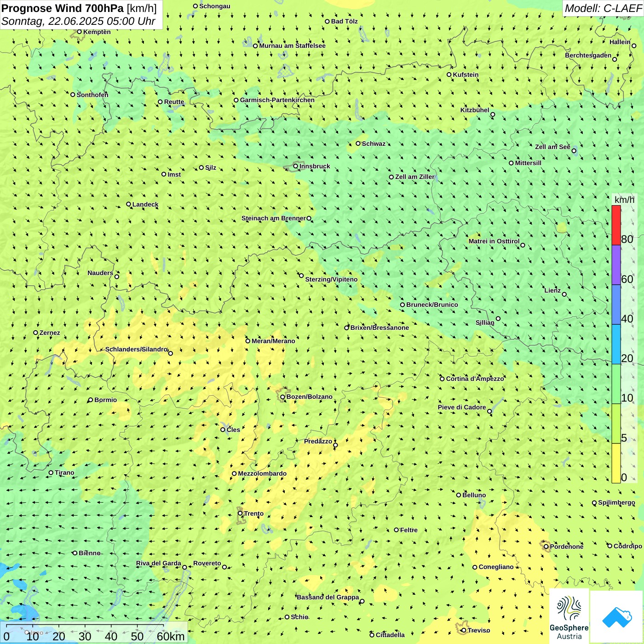Click the 'Sterzing/Vipiteno' label
This screenshot has height=644, width=644.
[331, 279]
